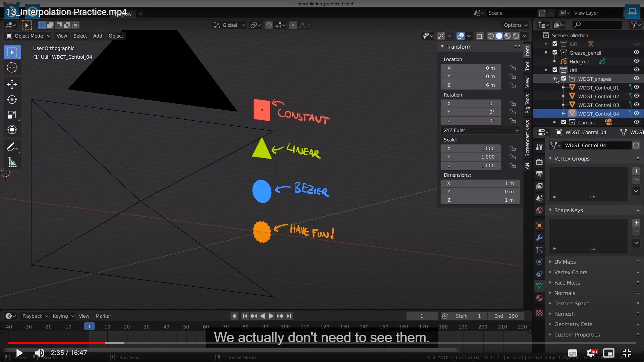The height and width of the screenshot is (362, 644).
Task: Select the Annotate pencil tool
Action: (x=11, y=147)
